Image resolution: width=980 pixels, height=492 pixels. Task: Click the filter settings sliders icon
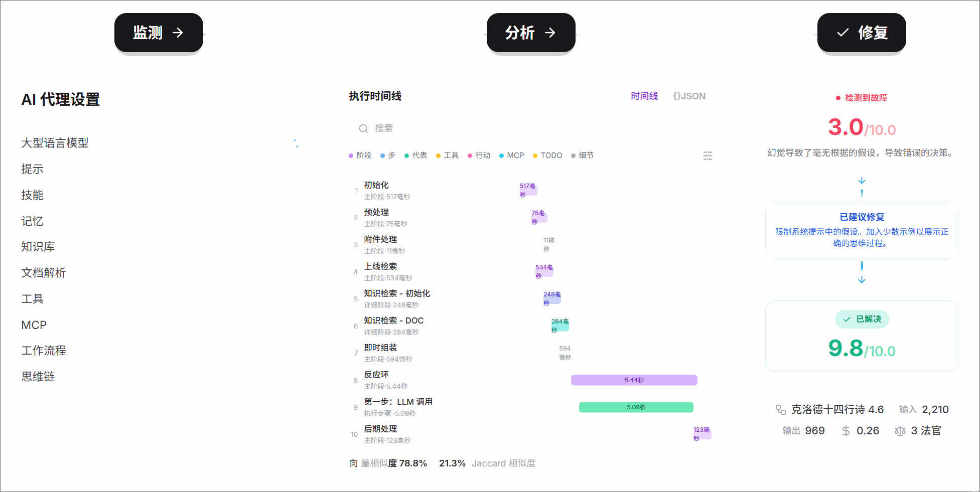(708, 155)
